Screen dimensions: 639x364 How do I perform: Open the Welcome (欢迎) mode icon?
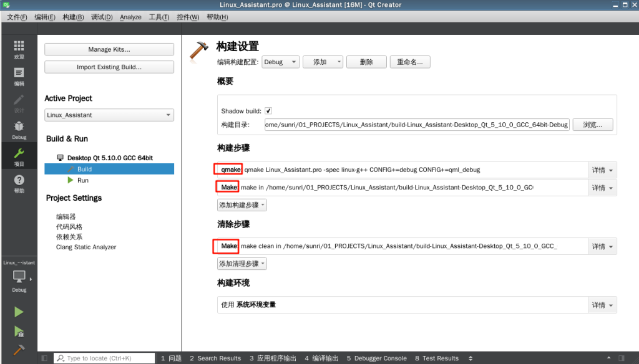pyautogui.click(x=19, y=49)
